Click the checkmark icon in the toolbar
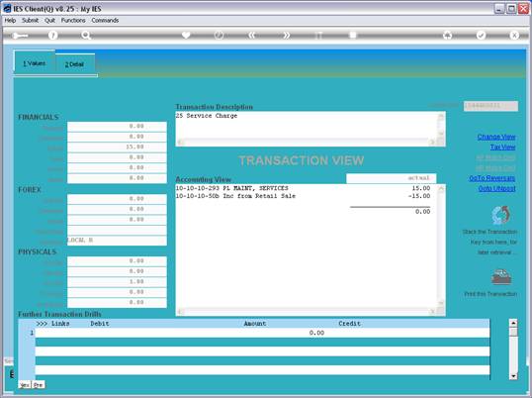532x398 pixels. tap(481, 35)
